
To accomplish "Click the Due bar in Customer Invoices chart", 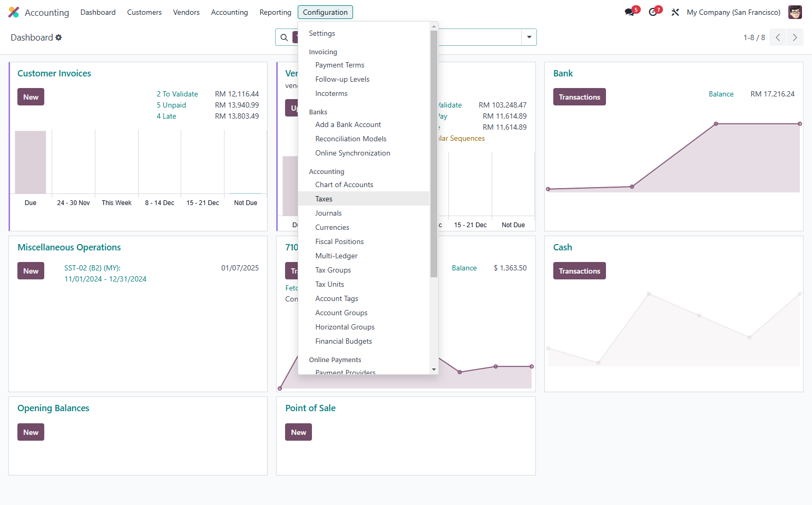I will point(31,162).
